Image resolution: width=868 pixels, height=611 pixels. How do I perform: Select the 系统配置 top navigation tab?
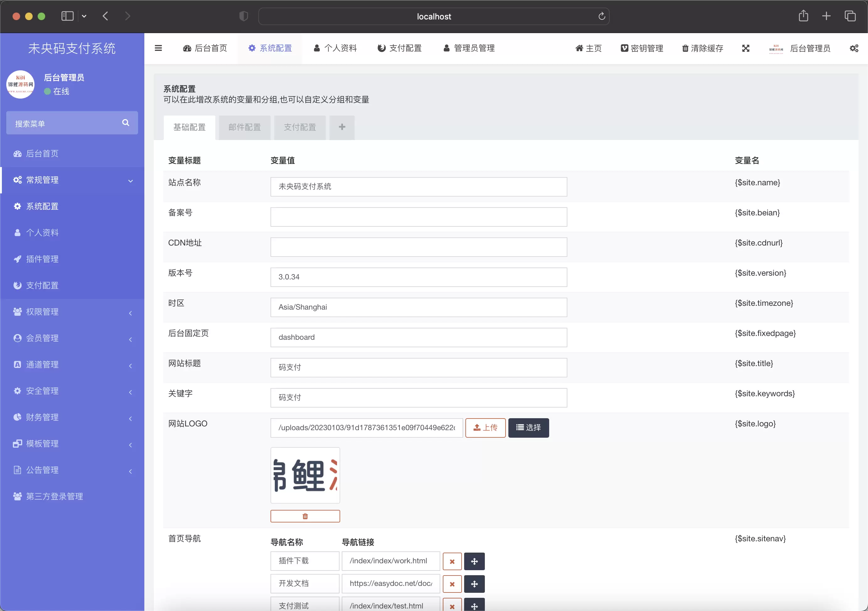coord(270,48)
